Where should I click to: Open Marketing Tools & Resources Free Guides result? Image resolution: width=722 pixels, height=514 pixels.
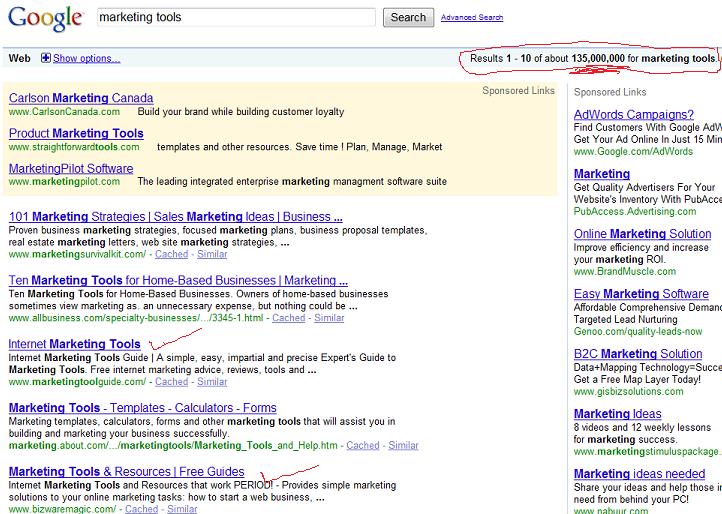[x=127, y=472]
